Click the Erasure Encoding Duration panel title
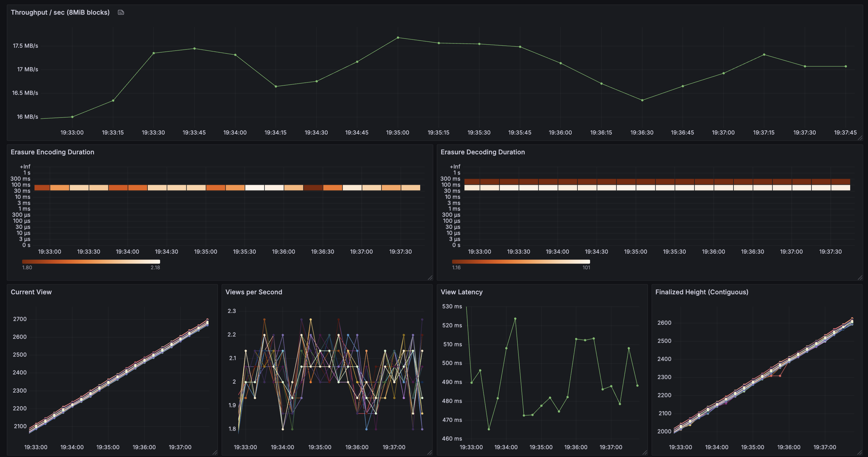868x457 pixels. click(52, 152)
